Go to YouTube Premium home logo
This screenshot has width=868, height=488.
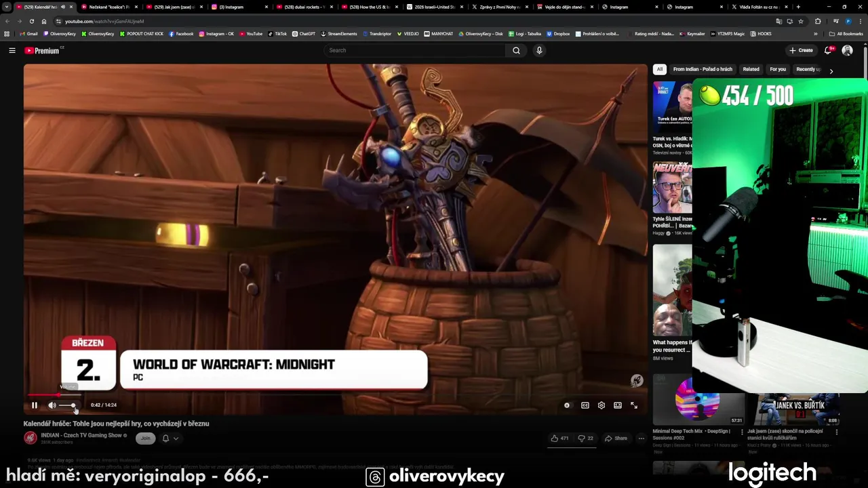tap(43, 50)
